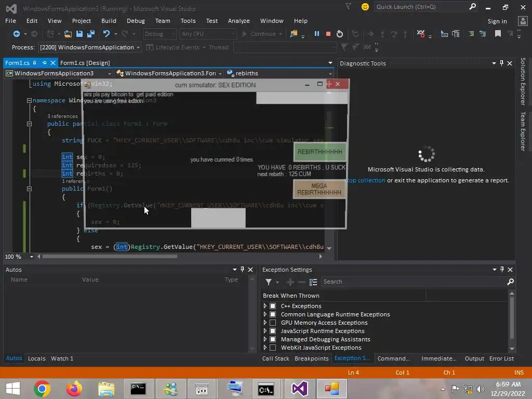This screenshot has height=399, width=532.
Task: Toggle GPU Memory Access Exceptions checkbox
Action: 273,323
